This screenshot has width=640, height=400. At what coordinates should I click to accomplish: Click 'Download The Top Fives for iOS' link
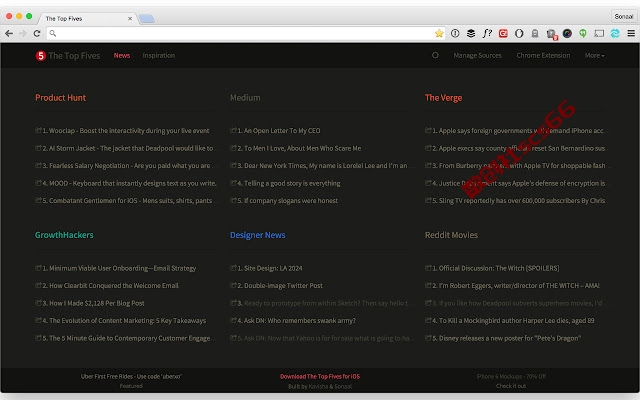click(320, 376)
